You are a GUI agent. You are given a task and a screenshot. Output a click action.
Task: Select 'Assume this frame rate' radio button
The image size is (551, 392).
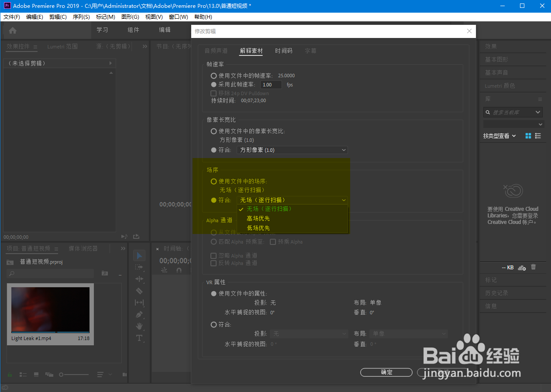point(214,85)
